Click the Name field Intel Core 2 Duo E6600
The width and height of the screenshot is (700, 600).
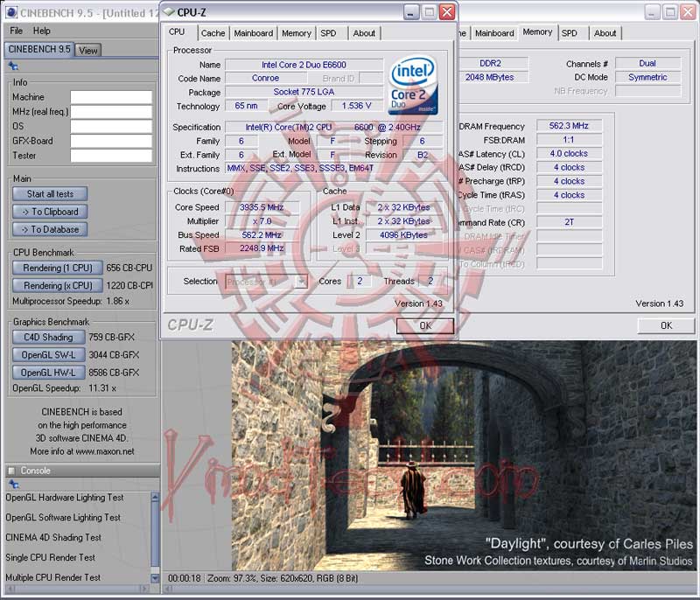tap(304, 65)
